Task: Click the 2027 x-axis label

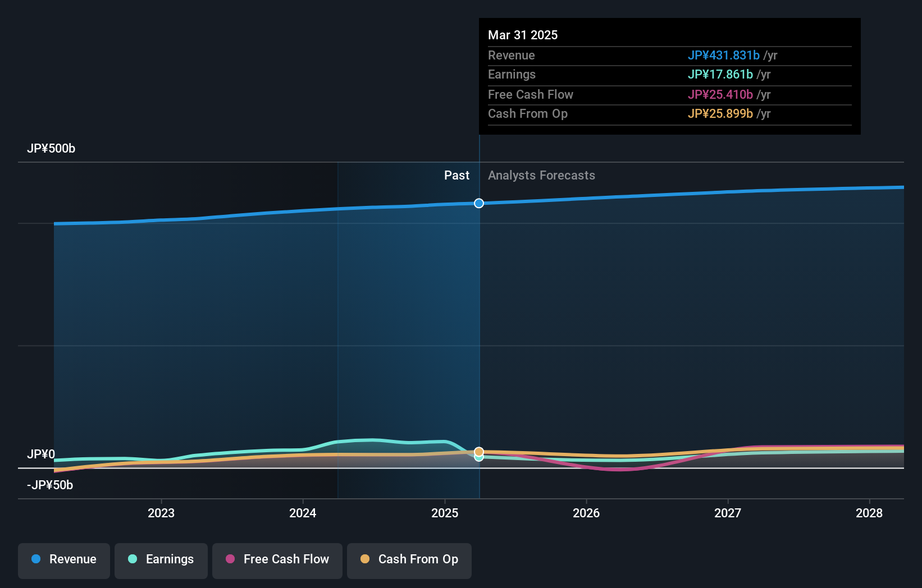Action: (728, 513)
